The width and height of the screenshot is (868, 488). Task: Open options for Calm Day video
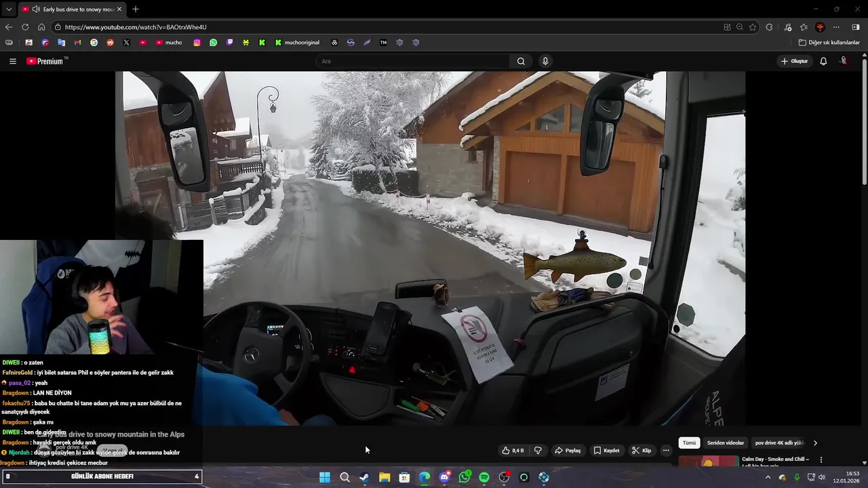pyautogui.click(x=821, y=460)
